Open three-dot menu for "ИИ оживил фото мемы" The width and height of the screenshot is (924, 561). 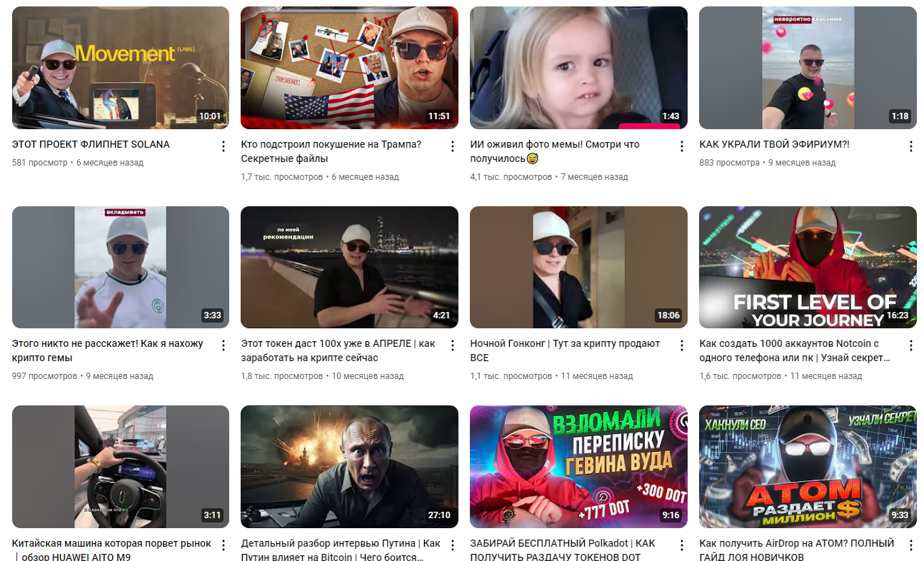[x=681, y=146]
